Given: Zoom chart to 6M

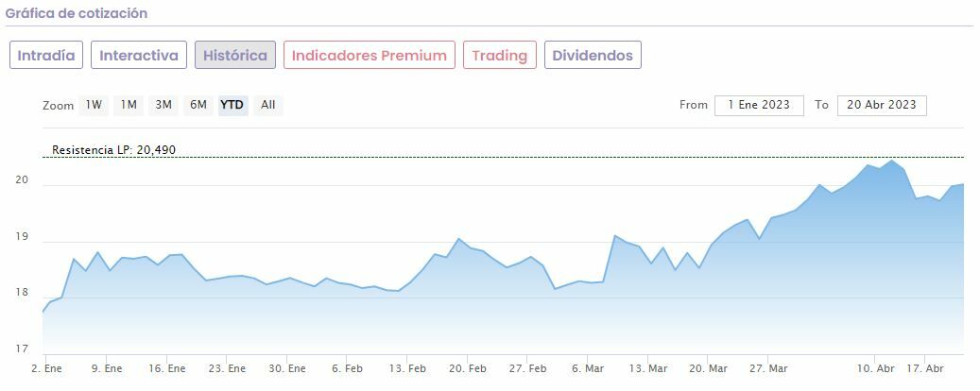Looking at the screenshot, I should tap(198, 105).
